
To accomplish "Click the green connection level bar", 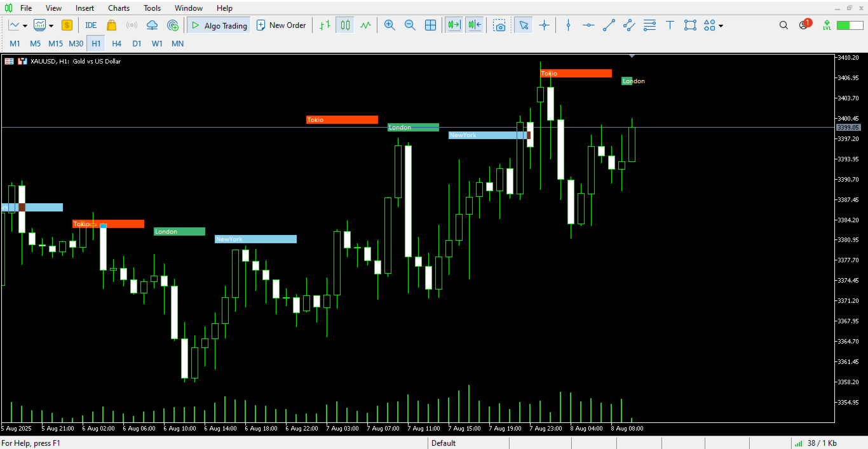I will click(850, 25).
